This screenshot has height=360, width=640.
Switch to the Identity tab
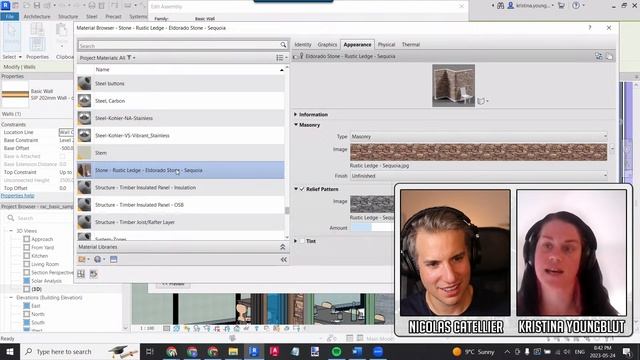click(303, 44)
